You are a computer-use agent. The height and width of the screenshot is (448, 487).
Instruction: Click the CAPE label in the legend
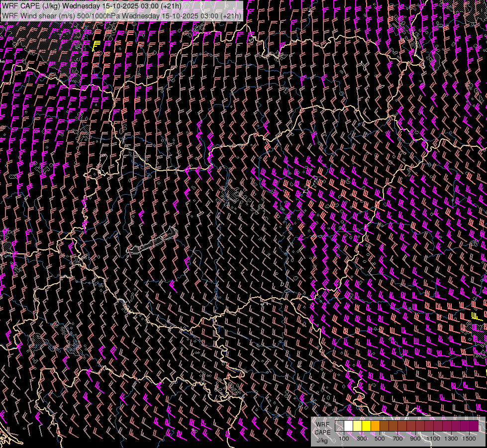click(322, 432)
